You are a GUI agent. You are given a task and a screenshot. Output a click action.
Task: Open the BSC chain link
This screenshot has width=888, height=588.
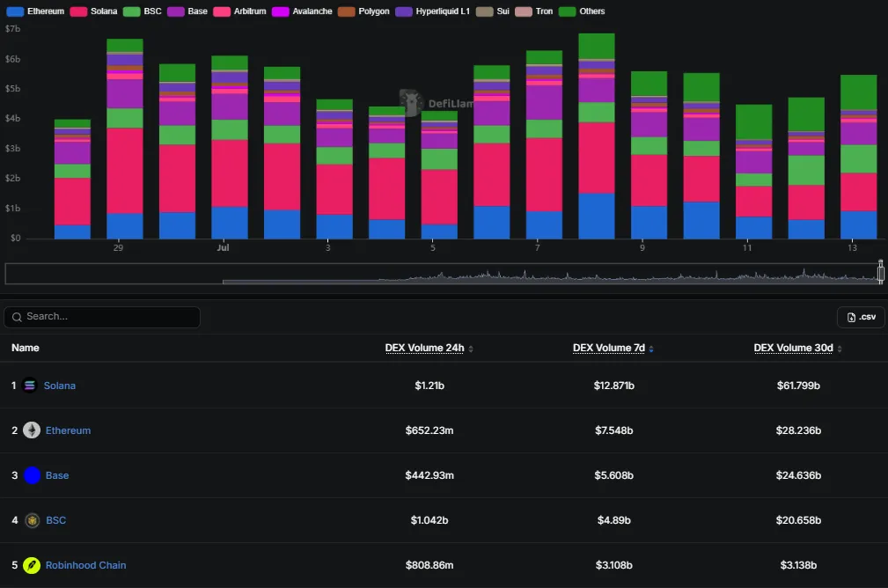(55, 520)
